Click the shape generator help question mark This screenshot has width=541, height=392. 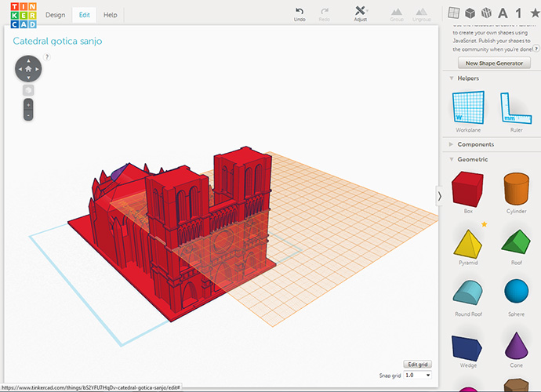[536, 49]
